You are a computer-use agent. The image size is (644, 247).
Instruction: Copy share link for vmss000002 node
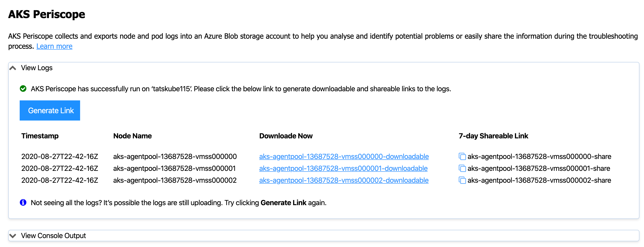tap(462, 180)
